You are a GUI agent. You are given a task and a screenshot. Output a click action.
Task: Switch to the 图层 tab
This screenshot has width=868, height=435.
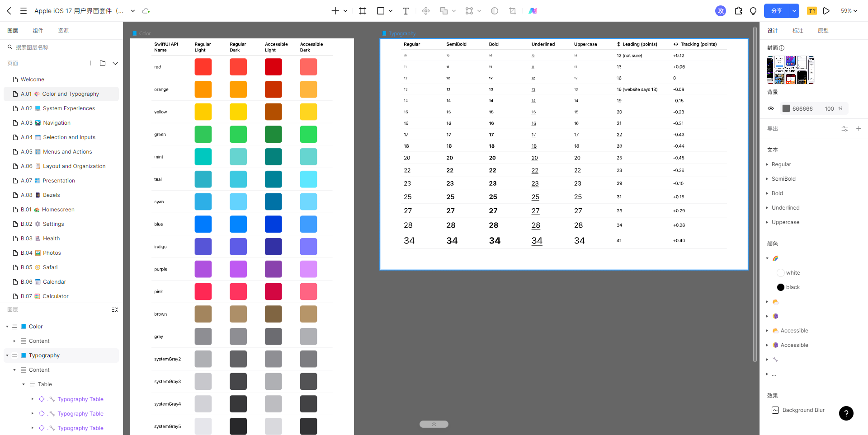tap(13, 31)
